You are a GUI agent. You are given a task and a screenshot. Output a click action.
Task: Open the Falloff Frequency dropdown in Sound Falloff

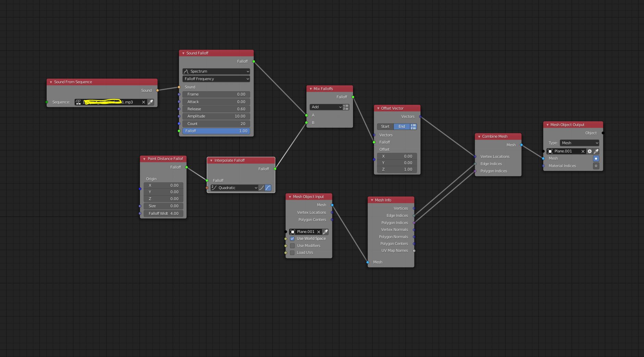point(216,79)
